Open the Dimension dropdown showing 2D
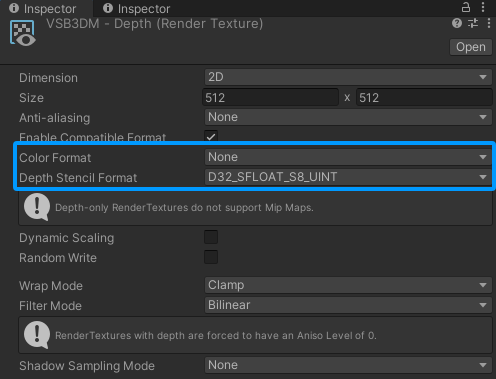Viewport: 496px width, 379px height. (348, 77)
